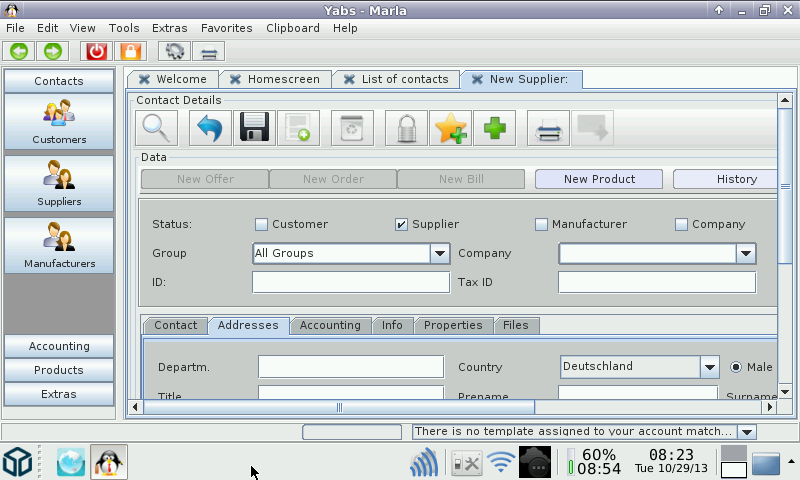Screen dimensions: 800x480
Task: Open the Favorites menu
Action: tap(227, 28)
